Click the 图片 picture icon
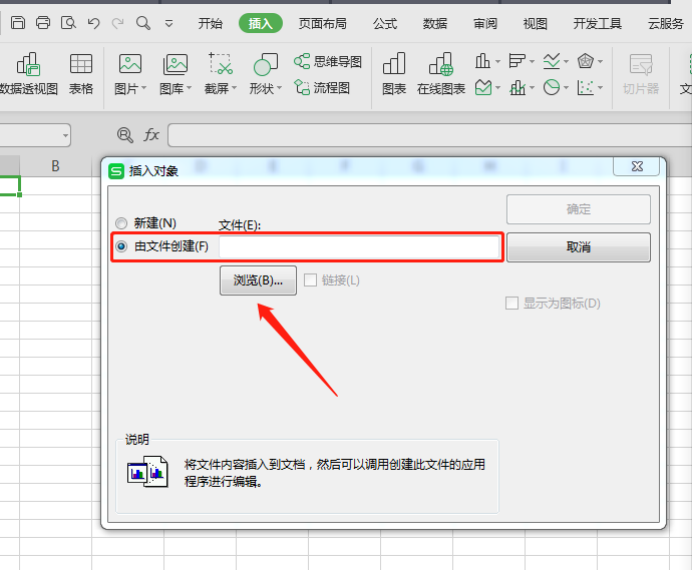 [130, 64]
